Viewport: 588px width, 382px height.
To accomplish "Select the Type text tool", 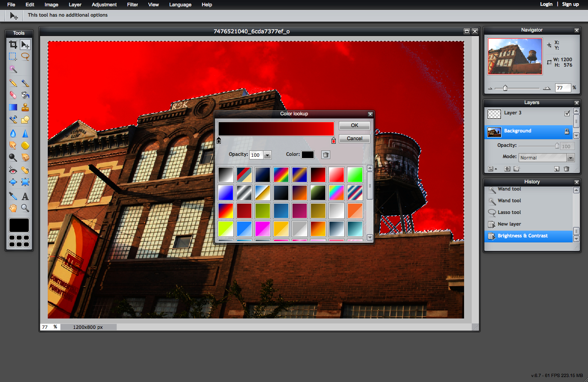I will point(25,196).
